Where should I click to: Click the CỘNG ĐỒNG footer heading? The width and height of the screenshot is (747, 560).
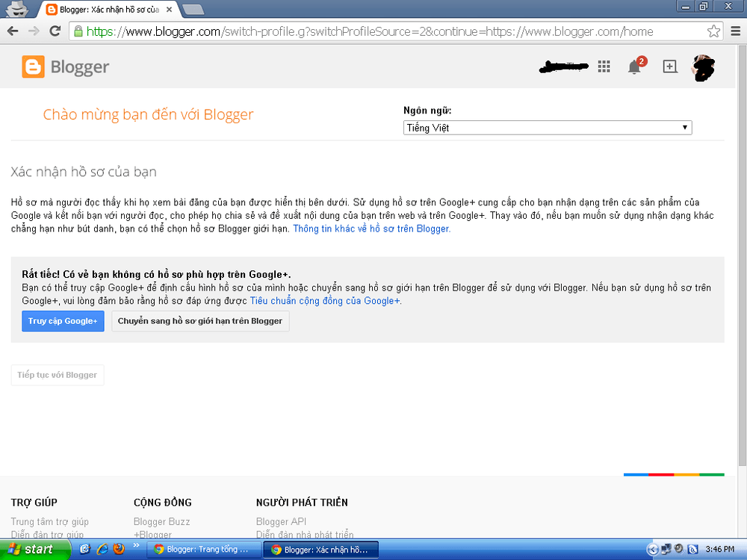(162, 503)
